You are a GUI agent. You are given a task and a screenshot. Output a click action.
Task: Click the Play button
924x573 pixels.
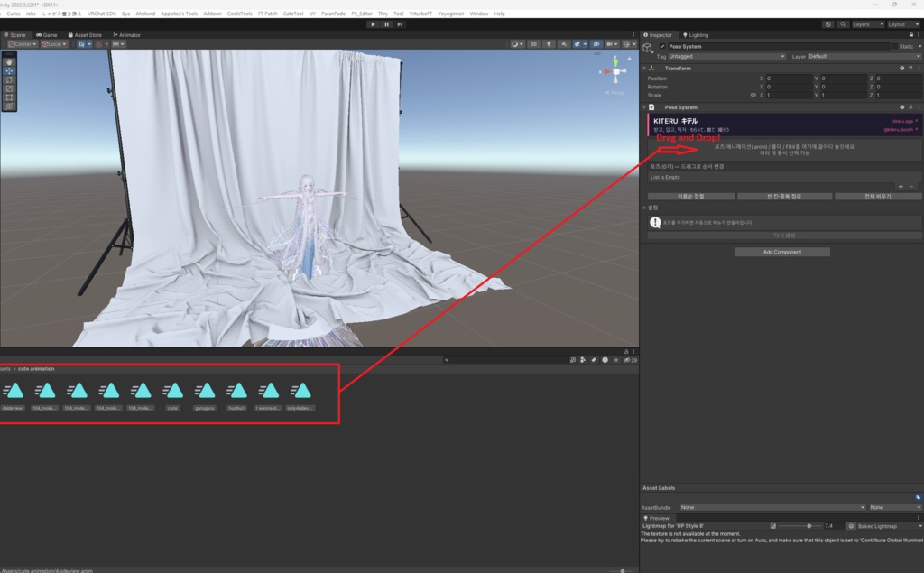coord(373,24)
